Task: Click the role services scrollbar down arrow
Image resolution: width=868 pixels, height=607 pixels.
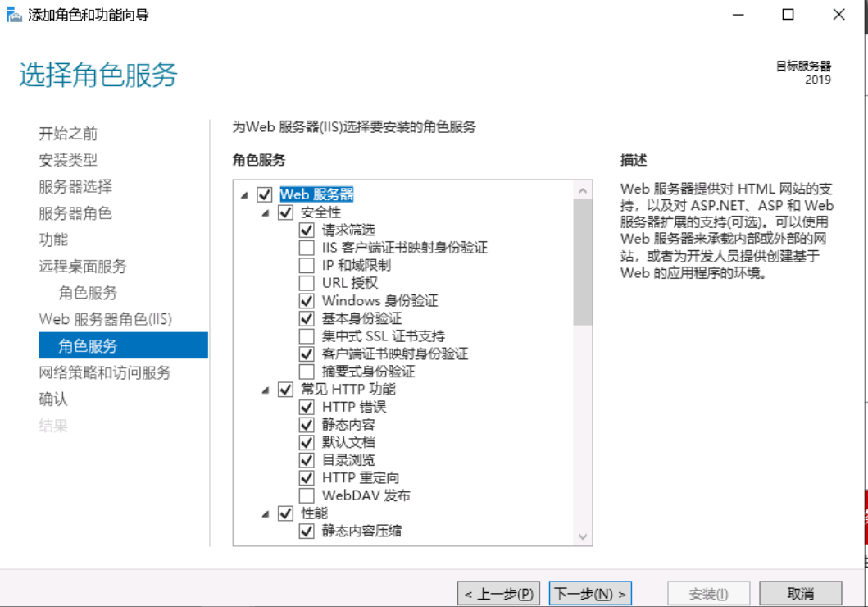Action: pyautogui.click(x=583, y=536)
